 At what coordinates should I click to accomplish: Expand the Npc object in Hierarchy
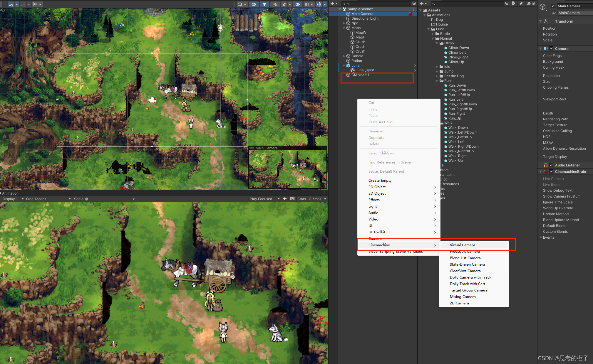pyautogui.click(x=344, y=23)
